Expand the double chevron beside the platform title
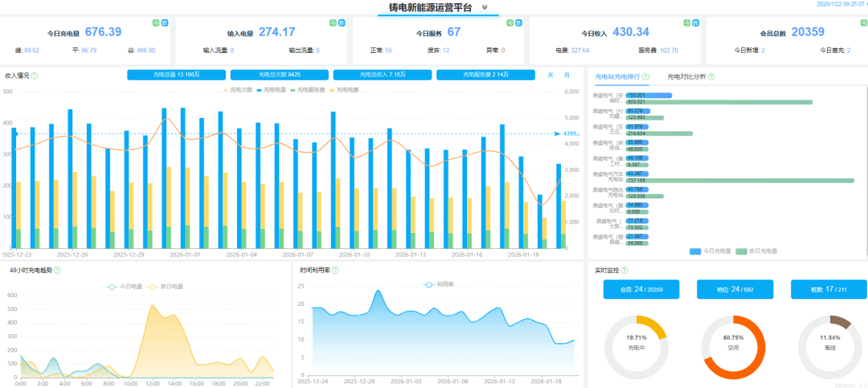Image resolution: width=868 pixels, height=388 pixels. coord(485,7)
